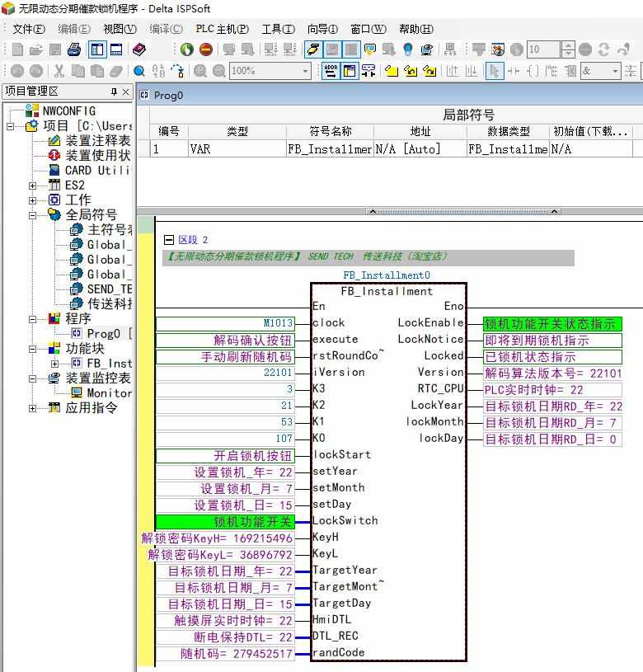Click the scissors cut icon
The width and height of the screenshot is (643, 672).
point(59,71)
